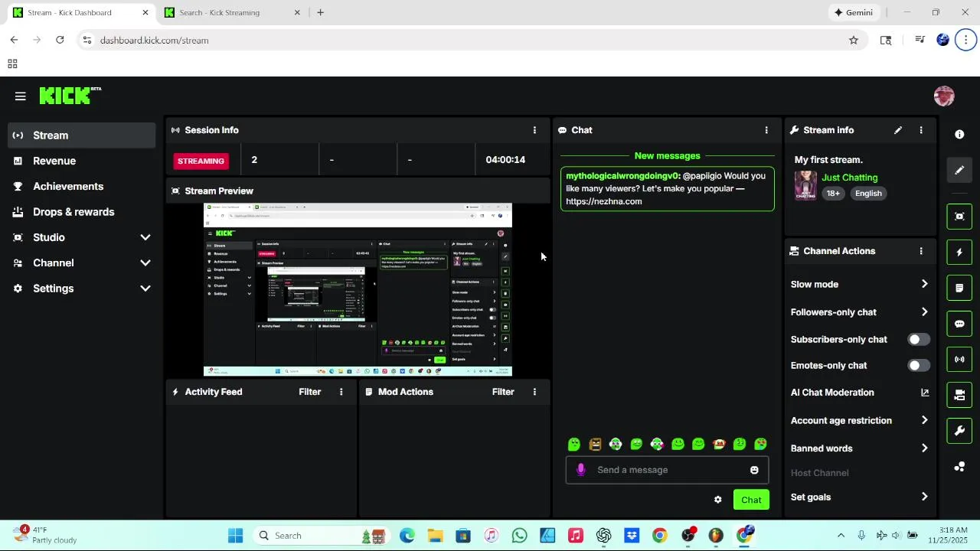The image size is (980, 551).
Task: Click the Just Chatting category link
Action: 849,178
